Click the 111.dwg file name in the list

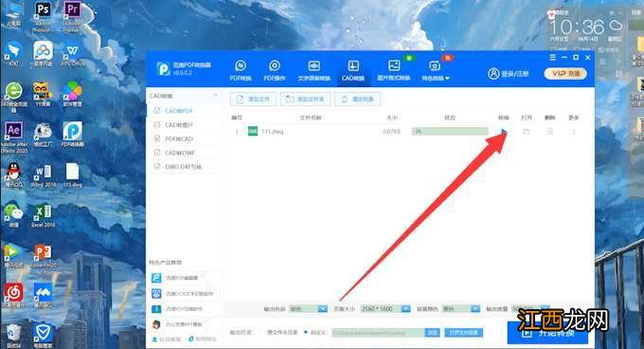pos(273,132)
